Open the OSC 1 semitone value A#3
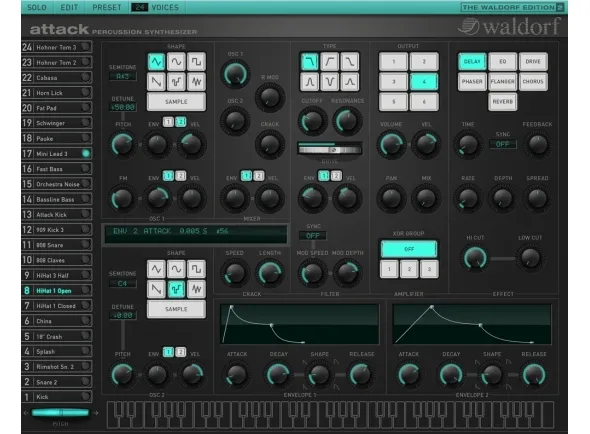 tap(123, 76)
